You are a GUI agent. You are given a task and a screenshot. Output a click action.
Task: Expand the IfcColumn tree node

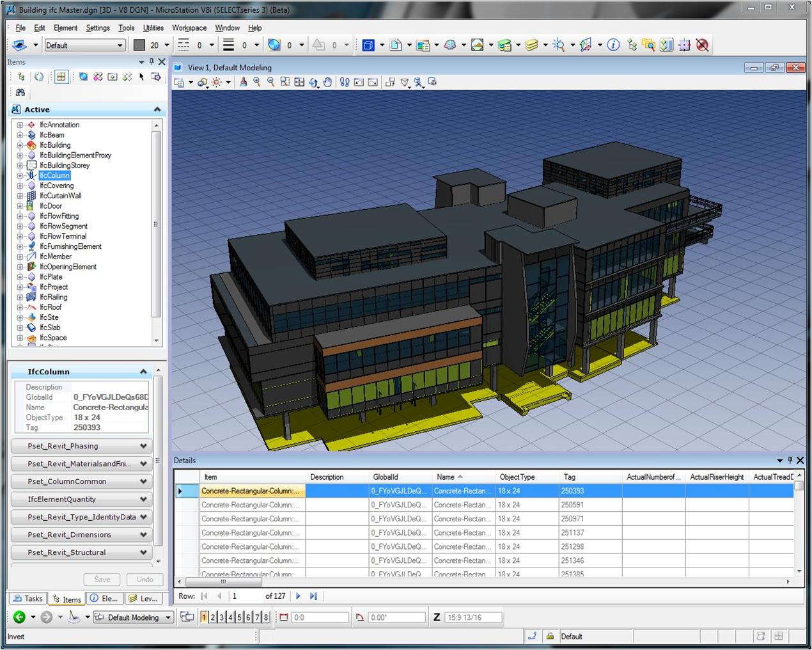pyautogui.click(x=20, y=176)
